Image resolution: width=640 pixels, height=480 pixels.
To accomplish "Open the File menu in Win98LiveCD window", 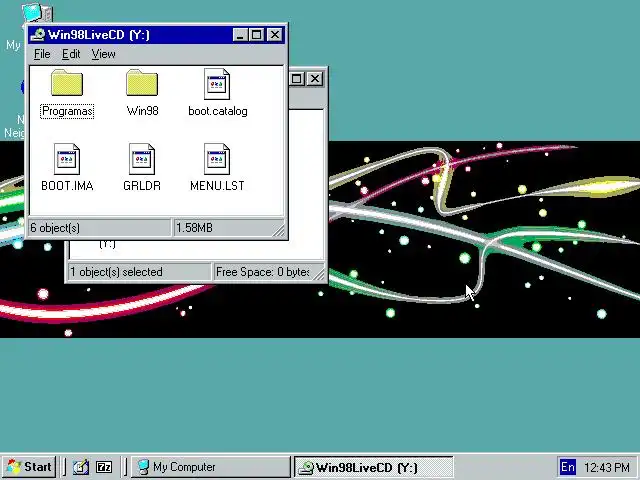I will coord(42,54).
